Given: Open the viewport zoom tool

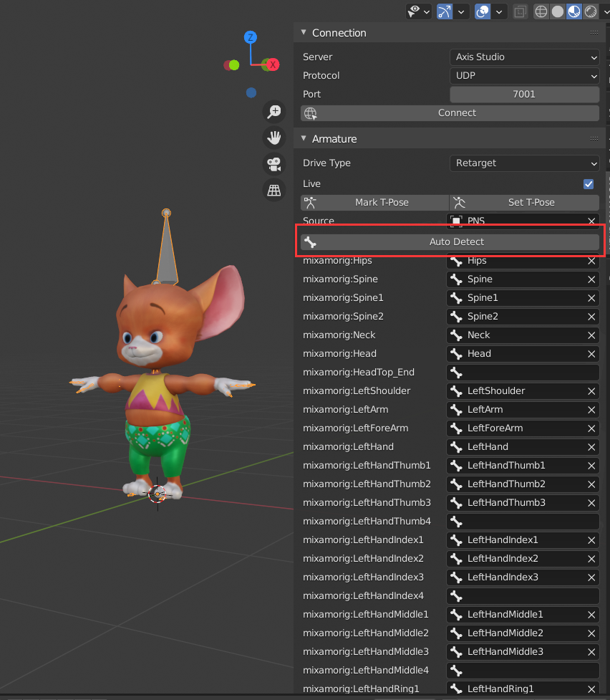Looking at the screenshot, I should [274, 112].
